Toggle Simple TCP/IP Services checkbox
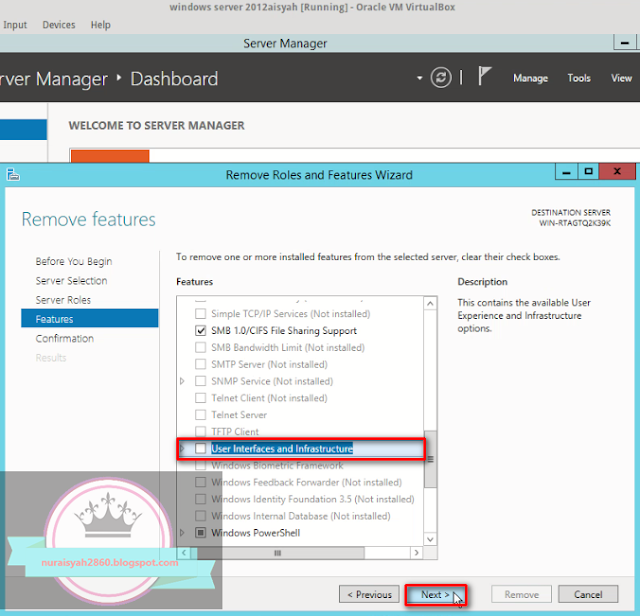The width and height of the screenshot is (640, 616). pyautogui.click(x=200, y=314)
